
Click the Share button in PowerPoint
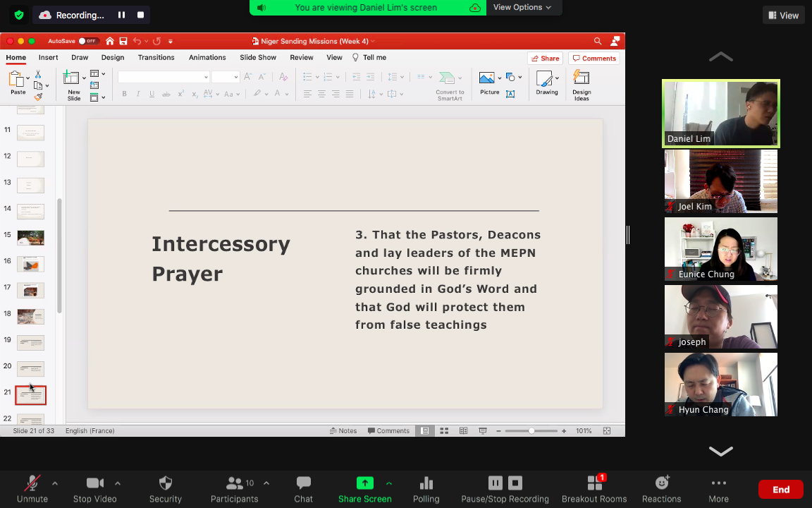[546, 58]
